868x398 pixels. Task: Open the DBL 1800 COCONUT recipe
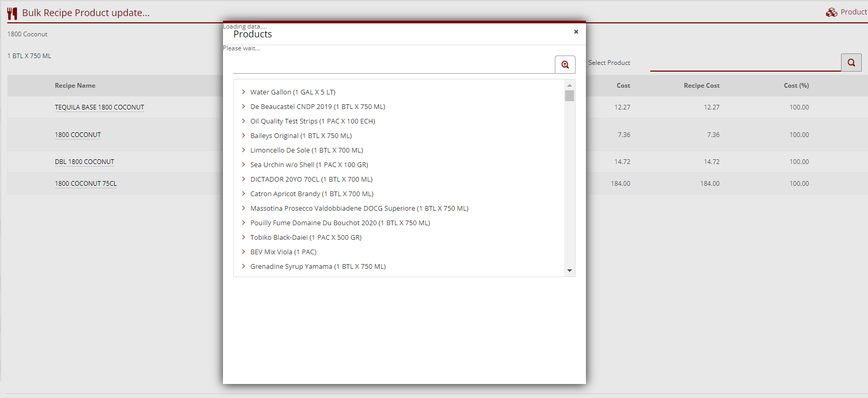click(x=85, y=162)
